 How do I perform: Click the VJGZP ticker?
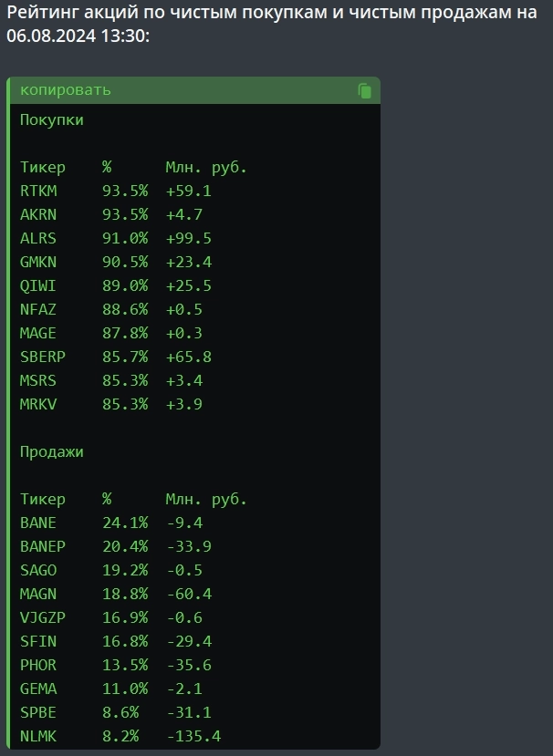43,618
